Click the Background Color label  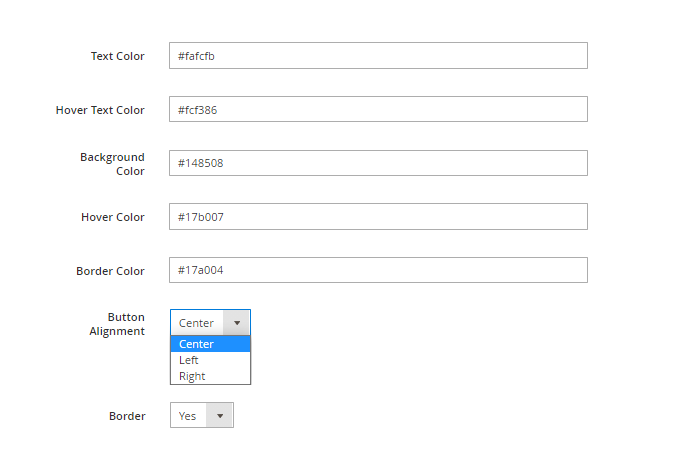(112, 164)
